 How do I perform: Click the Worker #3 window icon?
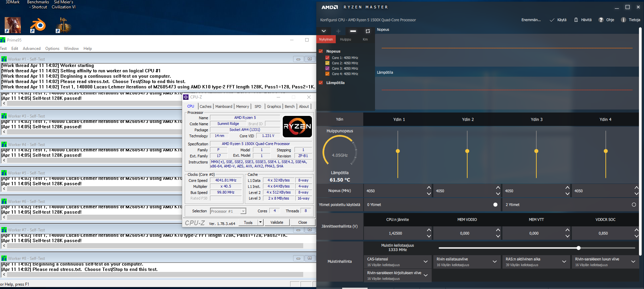click(x=4, y=116)
